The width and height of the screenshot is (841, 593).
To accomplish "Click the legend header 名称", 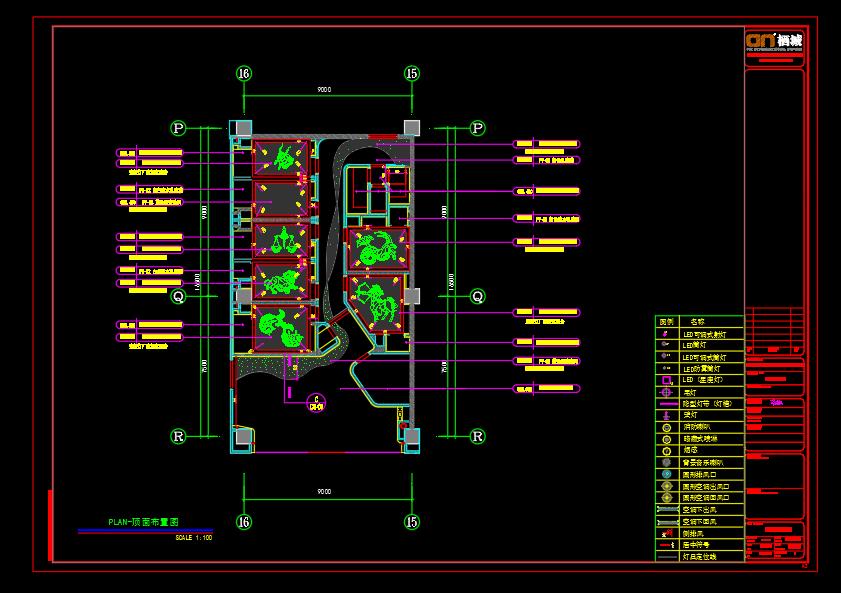I will pyautogui.click(x=697, y=322).
